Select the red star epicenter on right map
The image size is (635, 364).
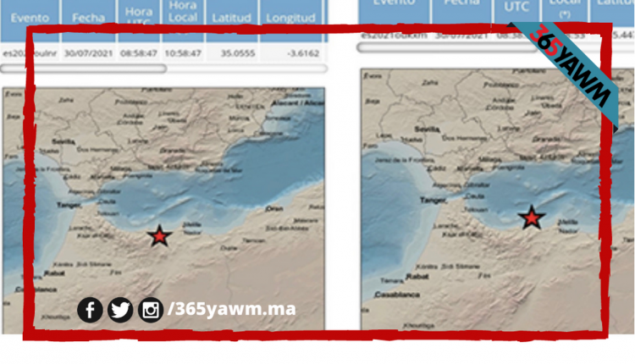point(531,218)
